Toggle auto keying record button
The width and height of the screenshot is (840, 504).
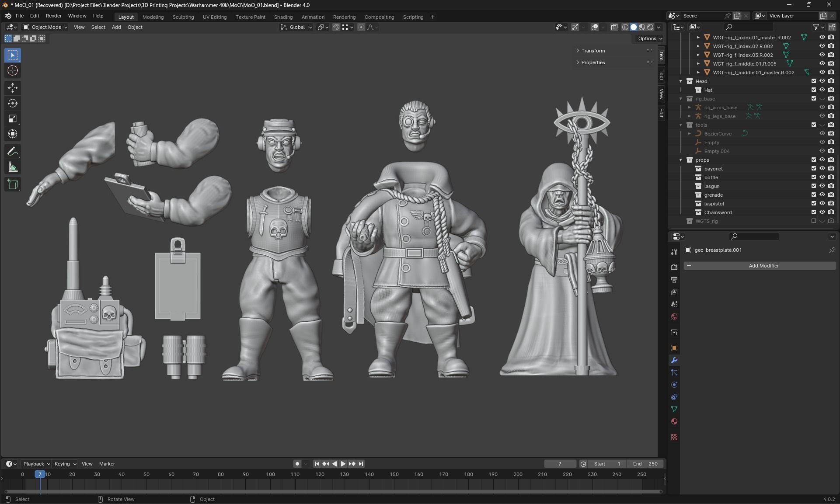tap(297, 464)
